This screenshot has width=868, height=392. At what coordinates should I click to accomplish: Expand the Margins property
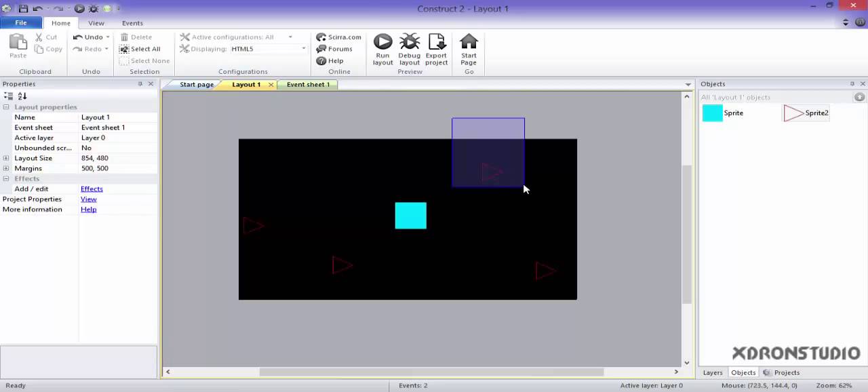pyautogui.click(x=6, y=168)
